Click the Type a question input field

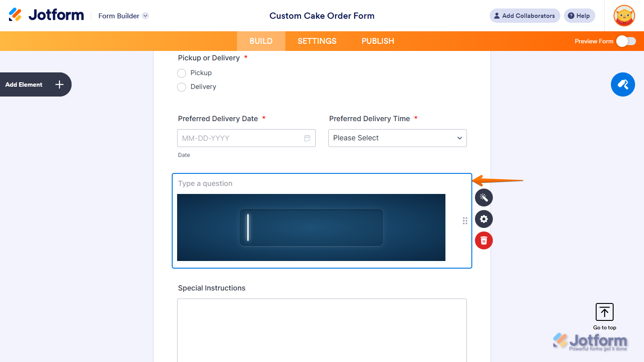(x=268, y=183)
